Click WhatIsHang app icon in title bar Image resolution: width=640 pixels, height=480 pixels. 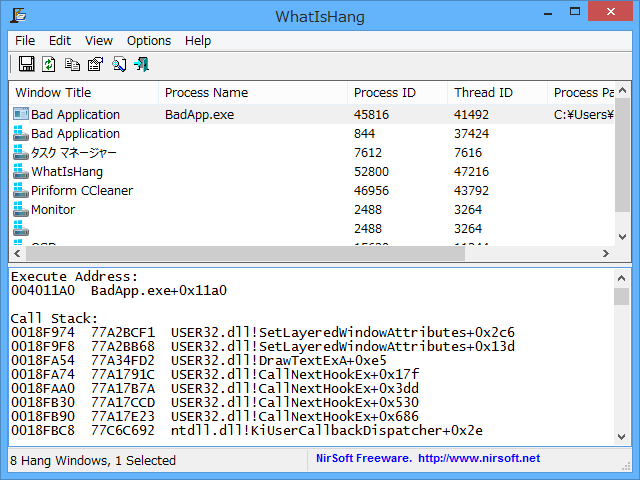click(18, 15)
